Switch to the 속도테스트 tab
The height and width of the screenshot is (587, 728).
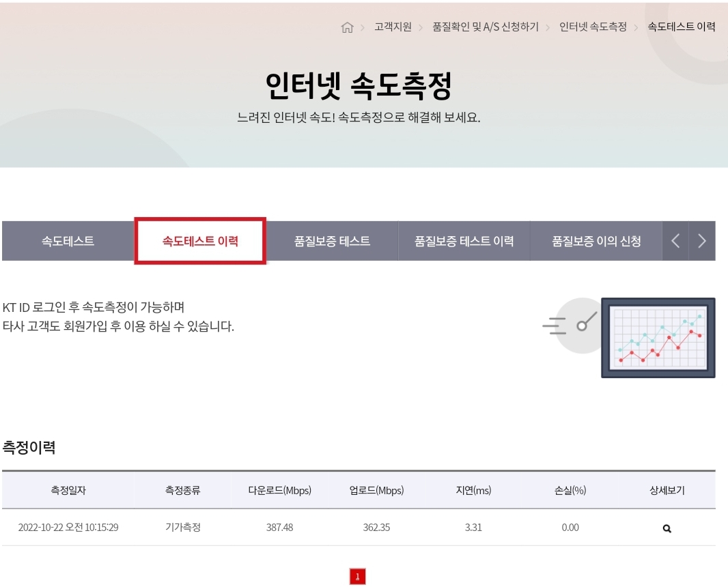(x=68, y=241)
